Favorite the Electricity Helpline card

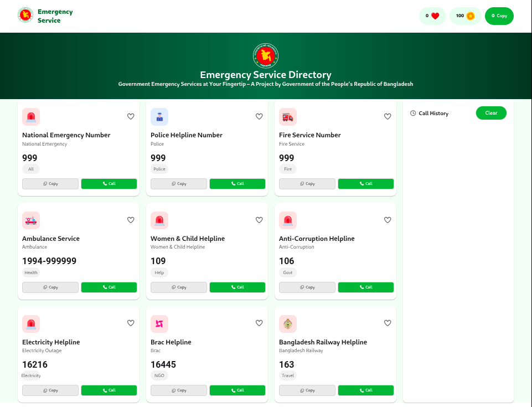point(131,323)
